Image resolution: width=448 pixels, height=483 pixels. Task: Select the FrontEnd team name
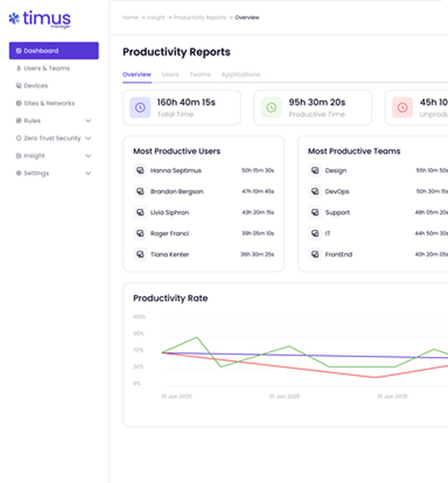(x=338, y=254)
